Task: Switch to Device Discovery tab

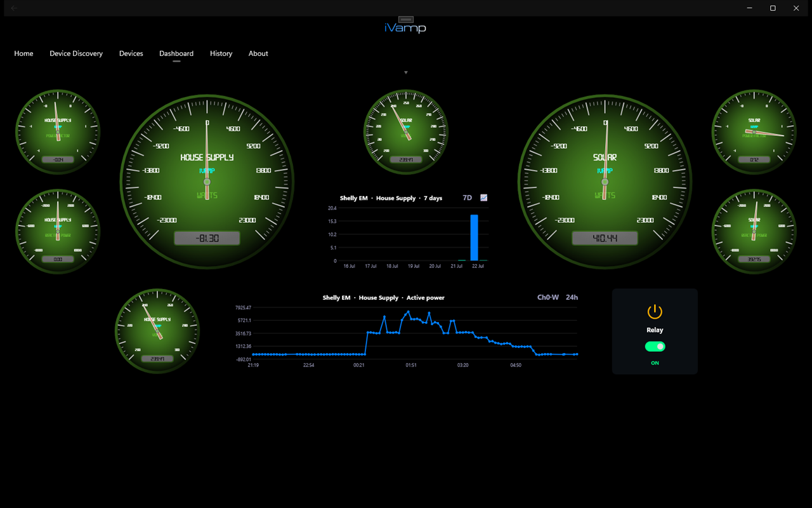Action: point(76,53)
